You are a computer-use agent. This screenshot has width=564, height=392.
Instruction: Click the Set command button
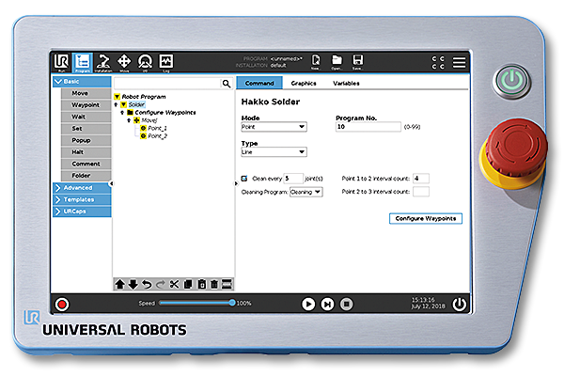point(86,129)
